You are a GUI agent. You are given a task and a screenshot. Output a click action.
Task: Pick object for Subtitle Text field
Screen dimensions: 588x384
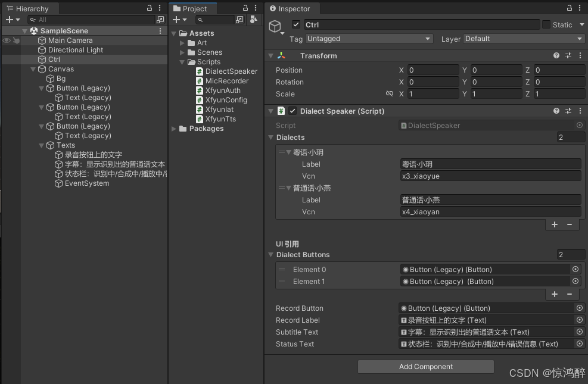[x=580, y=332]
